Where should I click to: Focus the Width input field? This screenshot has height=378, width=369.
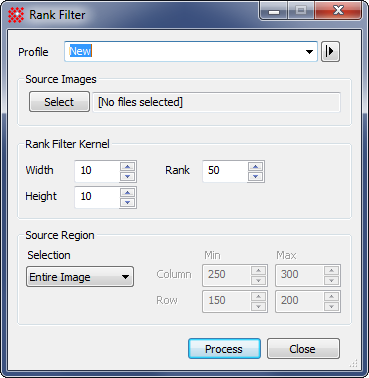click(x=97, y=171)
